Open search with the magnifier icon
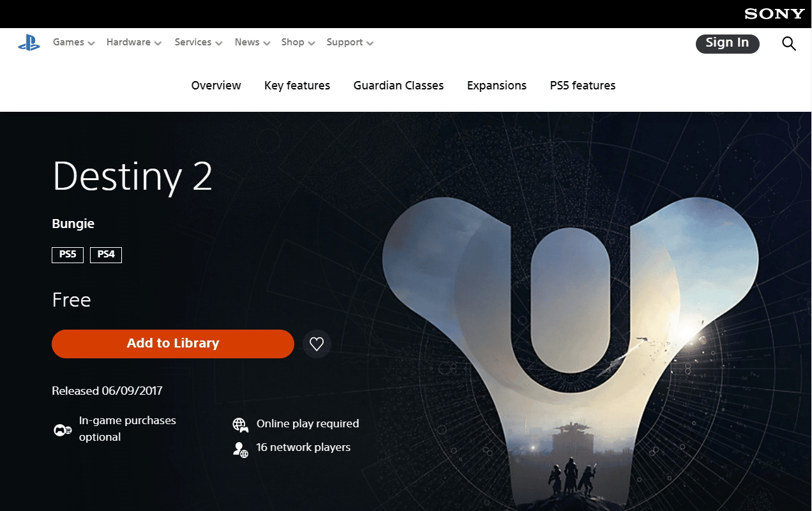The height and width of the screenshot is (511, 812). [x=789, y=43]
